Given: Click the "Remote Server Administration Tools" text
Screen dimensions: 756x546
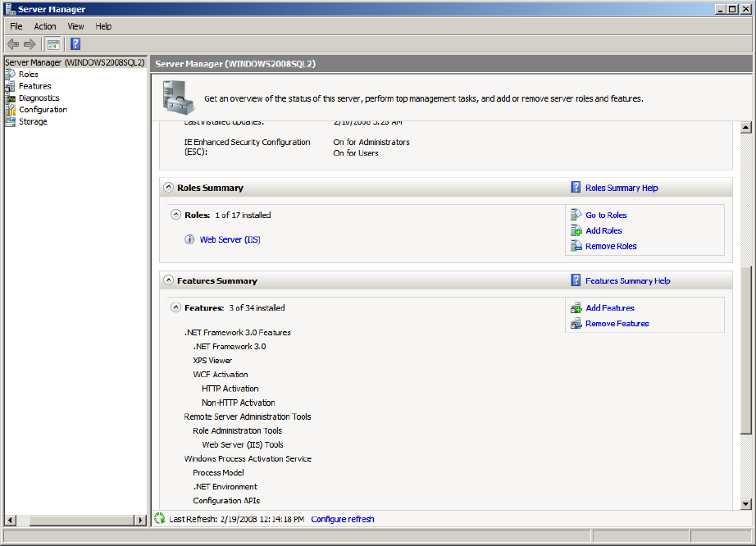Looking at the screenshot, I should (248, 416).
